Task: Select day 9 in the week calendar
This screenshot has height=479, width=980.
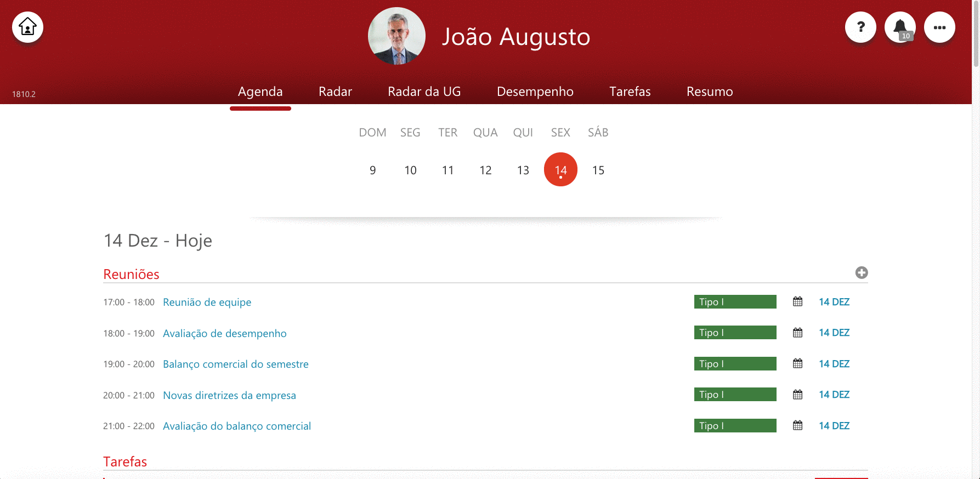Action: tap(373, 170)
